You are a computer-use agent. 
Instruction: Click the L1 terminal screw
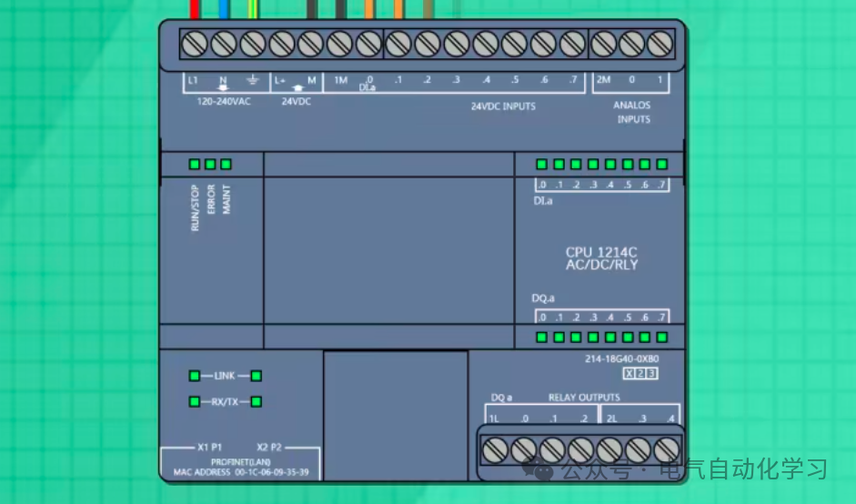click(195, 45)
